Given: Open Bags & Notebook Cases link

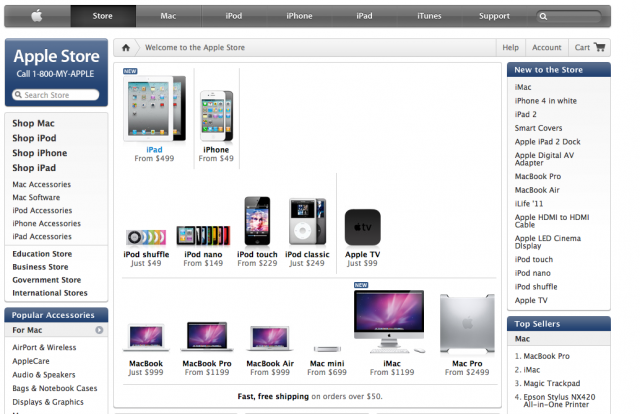Looking at the screenshot, I should click(55, 388).
